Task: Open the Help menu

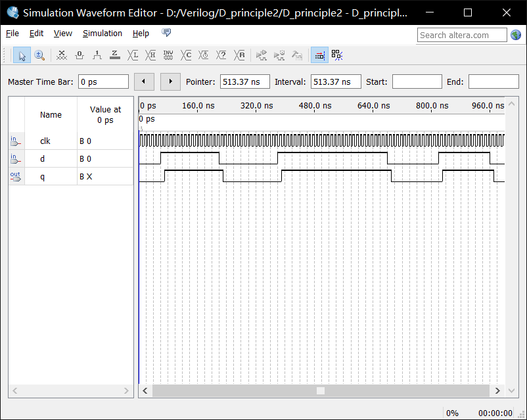Action: coord(141,34)
